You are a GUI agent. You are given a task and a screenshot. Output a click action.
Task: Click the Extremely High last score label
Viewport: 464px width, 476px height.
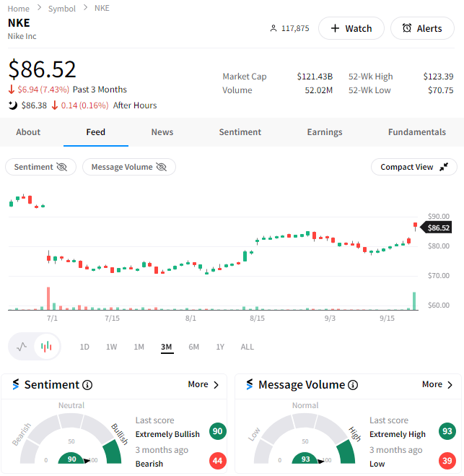click(398, 434)
